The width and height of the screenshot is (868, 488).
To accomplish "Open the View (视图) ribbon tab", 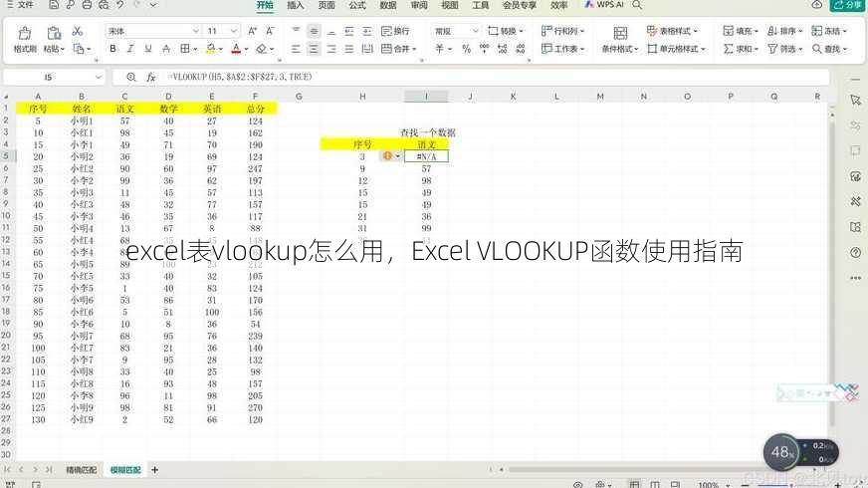I will (x=450, y=5).
